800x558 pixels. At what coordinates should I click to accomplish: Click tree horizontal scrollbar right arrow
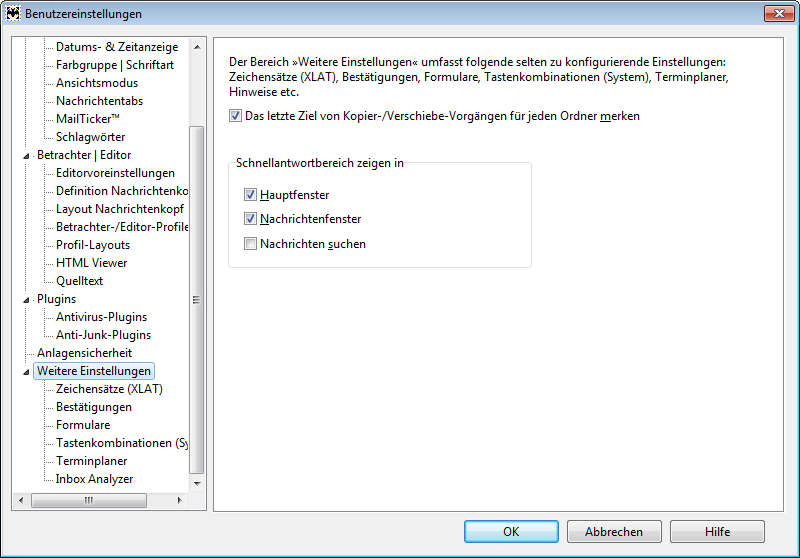[x=179, y=500]
